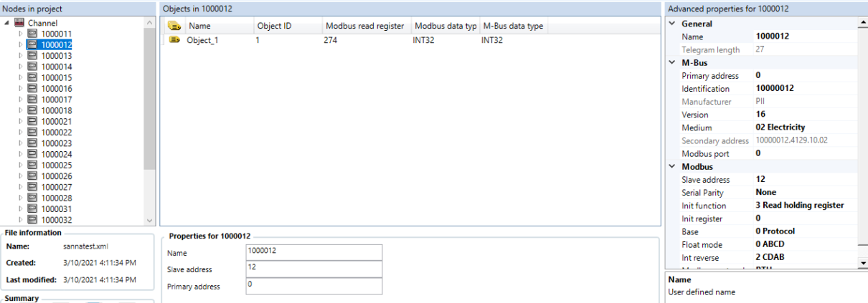Click the advanced properties scrollbar down arrow
Viewport: 868px width, 303px height.
[x=863, y=263]
